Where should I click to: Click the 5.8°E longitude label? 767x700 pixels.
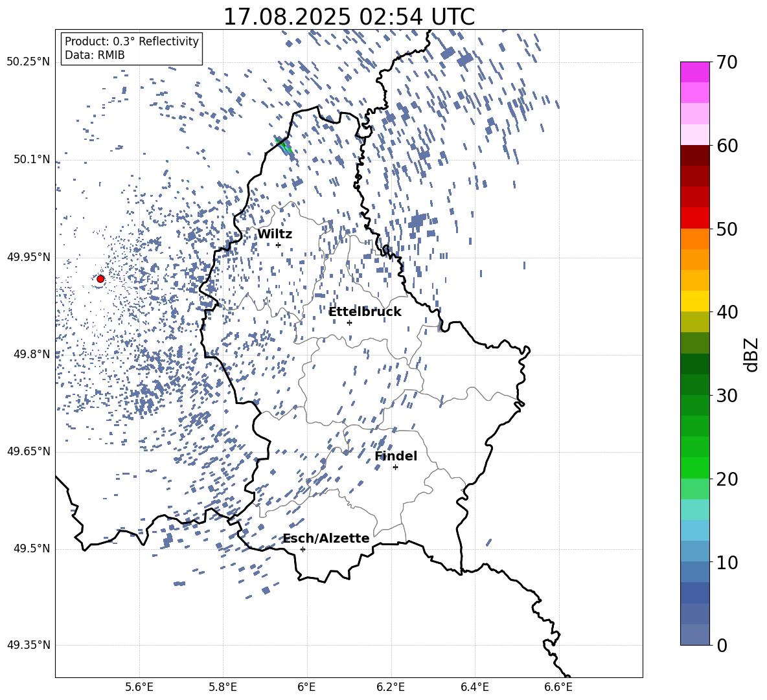click(223, 687)
